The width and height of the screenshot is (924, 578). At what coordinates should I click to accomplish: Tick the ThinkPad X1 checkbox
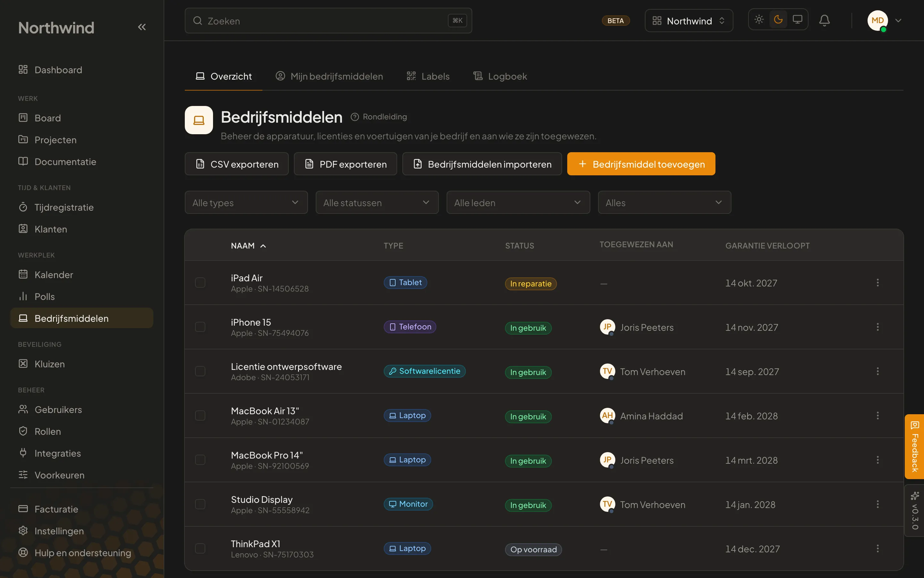coord(200,548)
